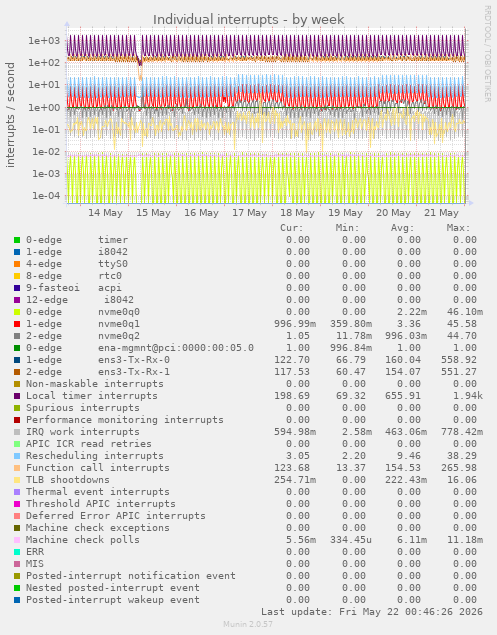Click the yellow TLB shootdowns swatch
497x635 pixels.
point(17,480)
